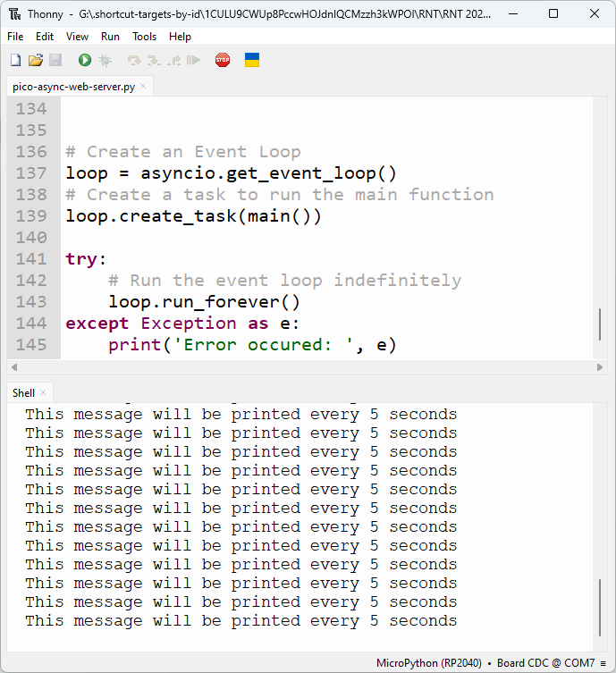616x673 pixels.
Task: Start debugging with the bug icon
Action: coord(105,60)
